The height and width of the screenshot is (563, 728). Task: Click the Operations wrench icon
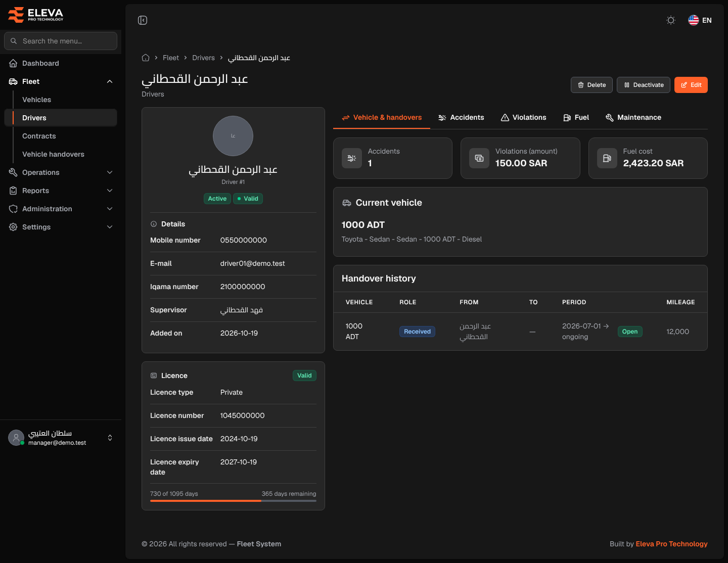click(x=13, y=172)
